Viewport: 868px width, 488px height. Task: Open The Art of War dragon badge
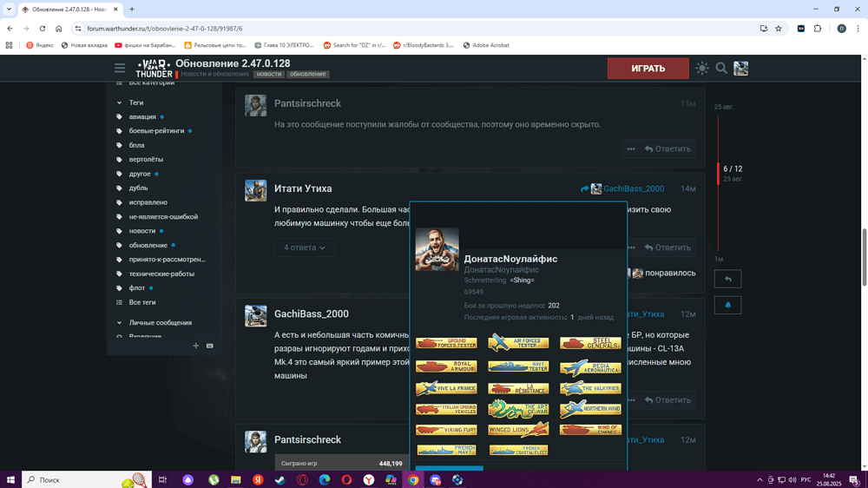coord(518,409)
